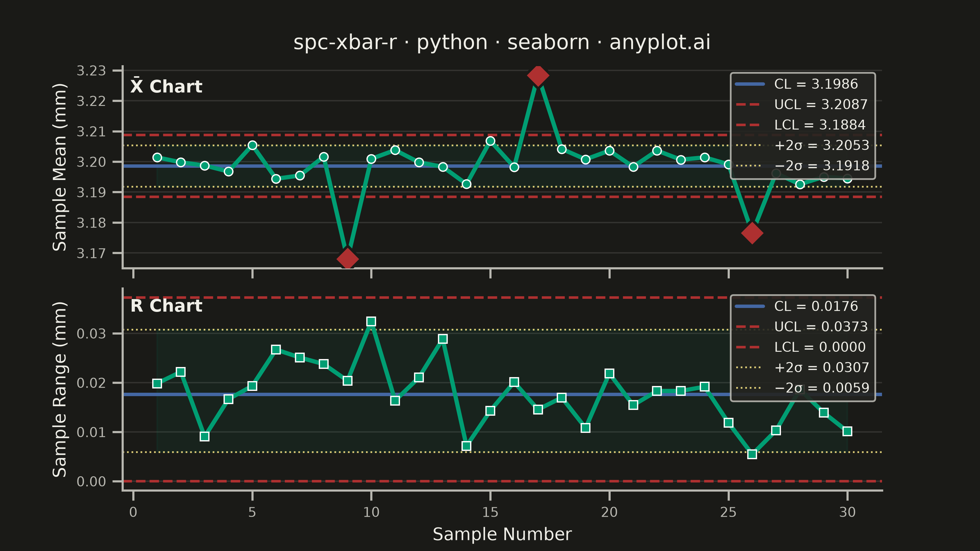Click the Sample Mean (mm) axis label

pos(60,167)
